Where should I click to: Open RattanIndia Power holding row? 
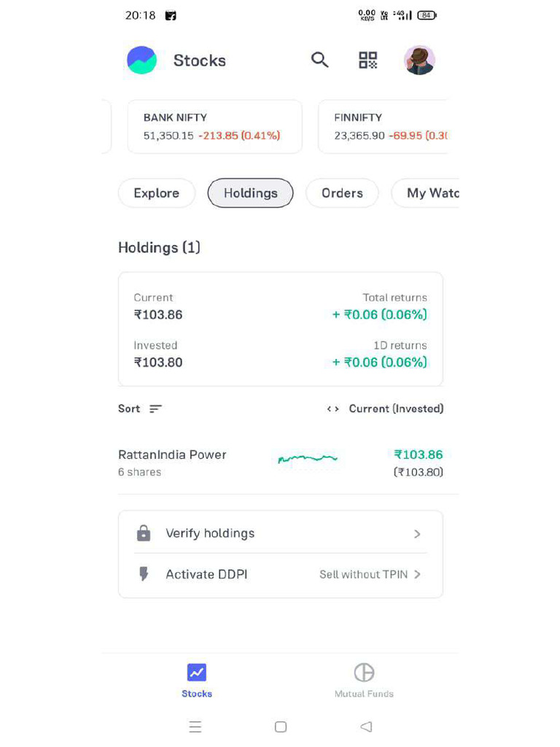click(x=173, y=462)
